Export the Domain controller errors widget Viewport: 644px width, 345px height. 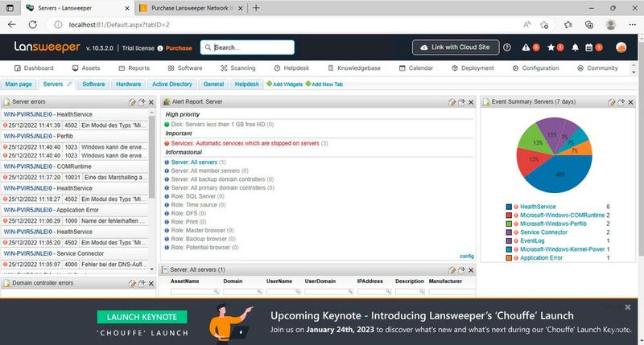click(x=142, y=283)
